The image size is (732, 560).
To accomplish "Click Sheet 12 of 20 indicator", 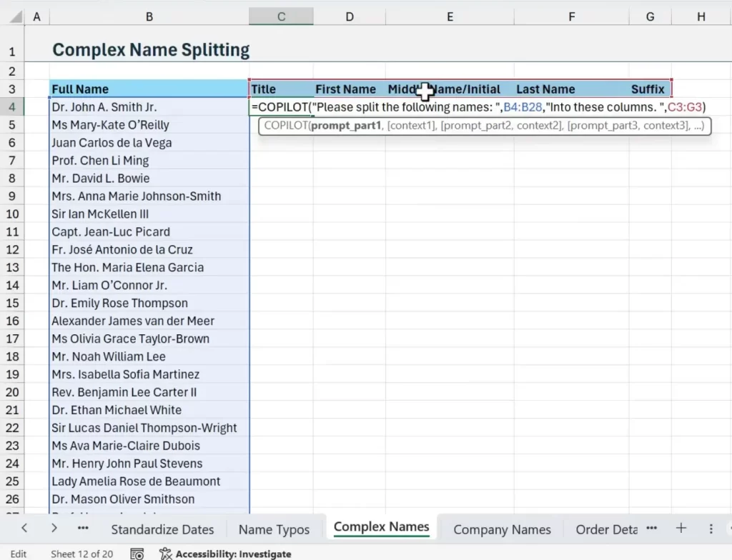I will [81, 554].
